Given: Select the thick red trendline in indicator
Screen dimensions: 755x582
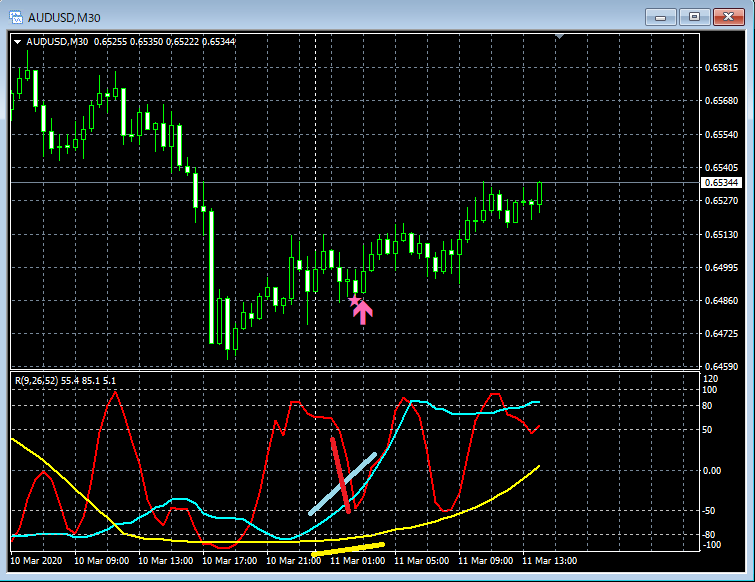Looking at the screenshot, I should click(x=340, y=476).
